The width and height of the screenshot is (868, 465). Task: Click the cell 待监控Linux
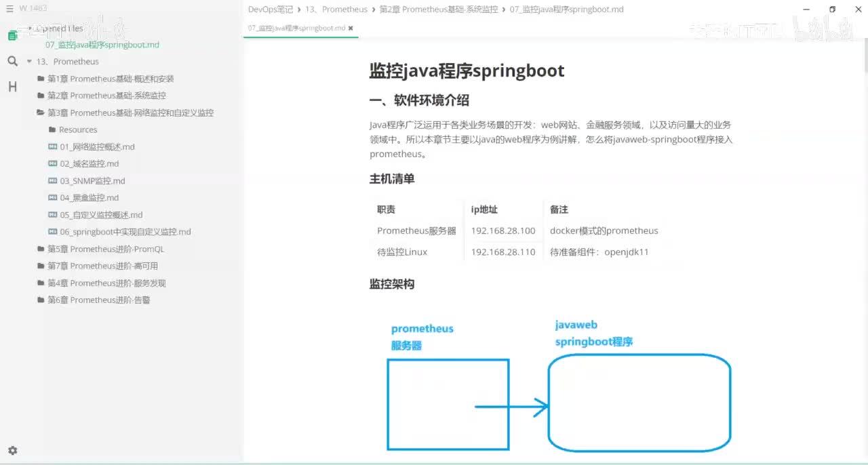pyautogui.click(x=402, y=251)
